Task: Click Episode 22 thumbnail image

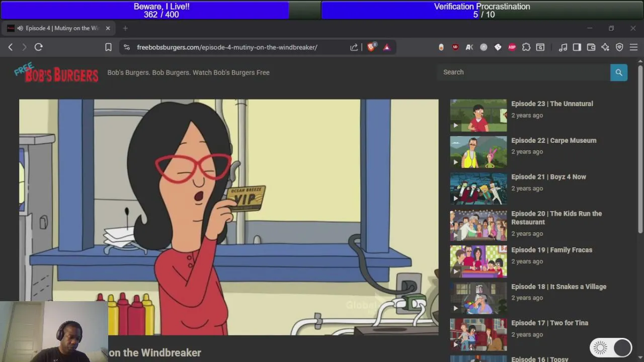Action: coord(478,152)
